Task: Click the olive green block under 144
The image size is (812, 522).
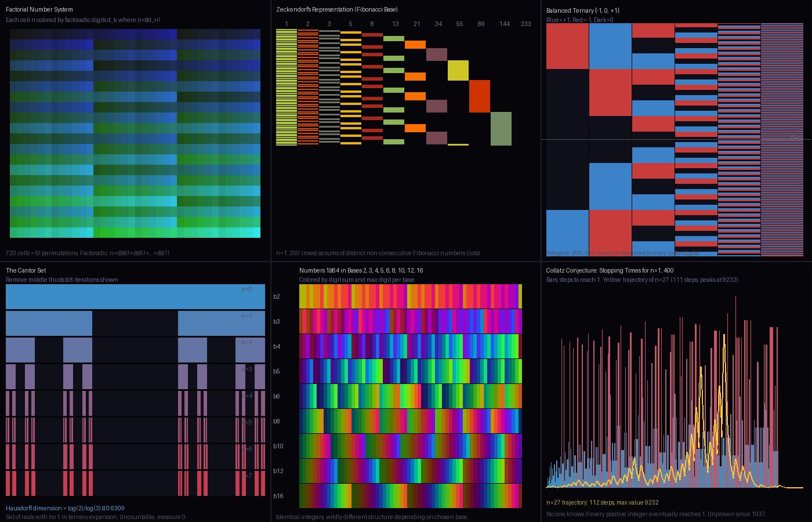Action: coord(501,129)
